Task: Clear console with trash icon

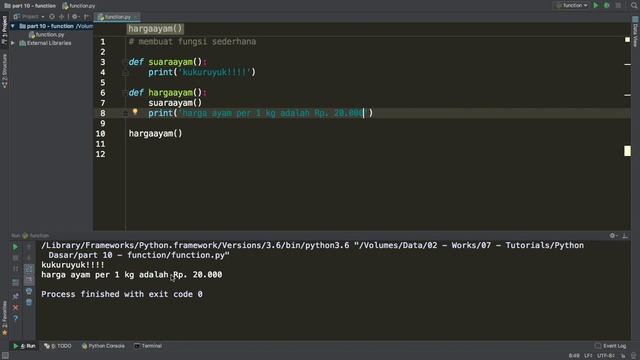Action: pyautogui.click(x=29, y=302)
